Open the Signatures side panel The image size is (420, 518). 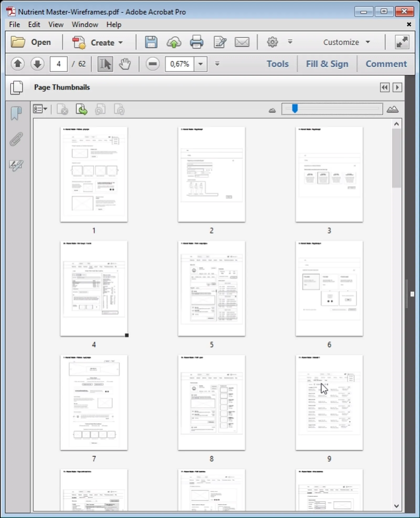tap(16, 165)
